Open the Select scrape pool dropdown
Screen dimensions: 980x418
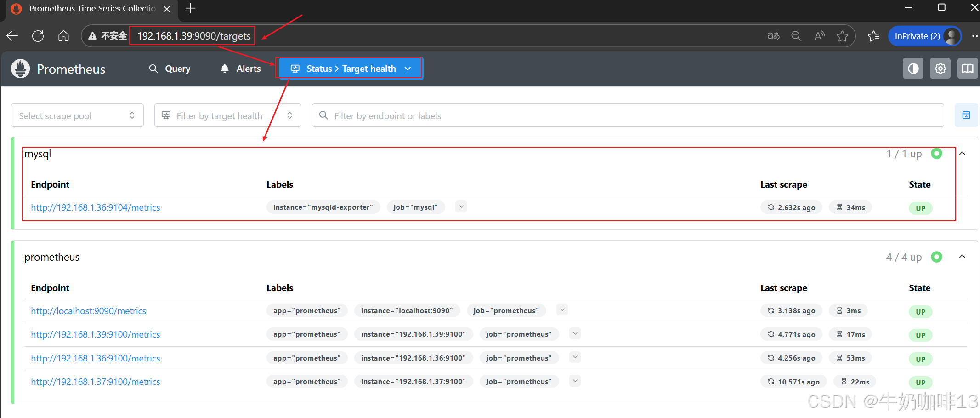click(x=77, y=115)
